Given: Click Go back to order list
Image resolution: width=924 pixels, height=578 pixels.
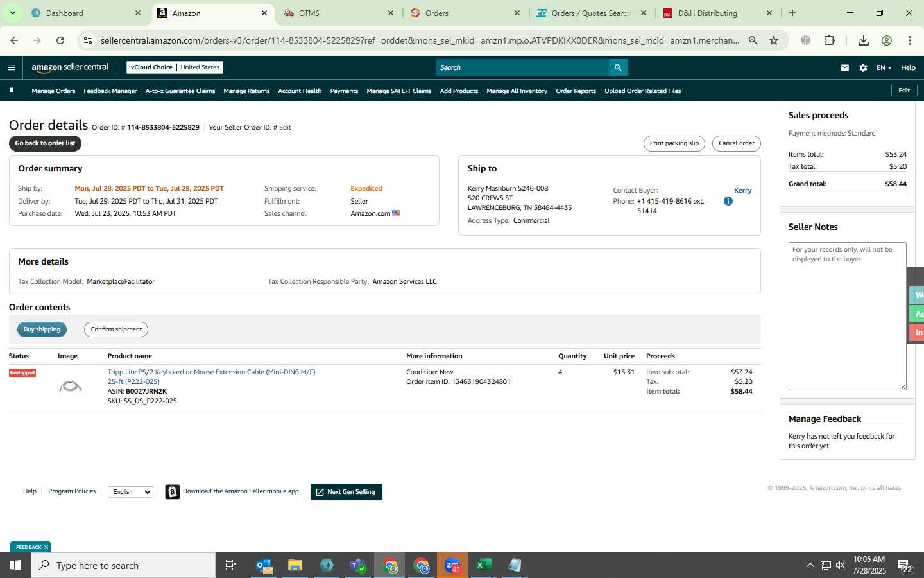Looking at the screenshot, I should pos(45,143).
